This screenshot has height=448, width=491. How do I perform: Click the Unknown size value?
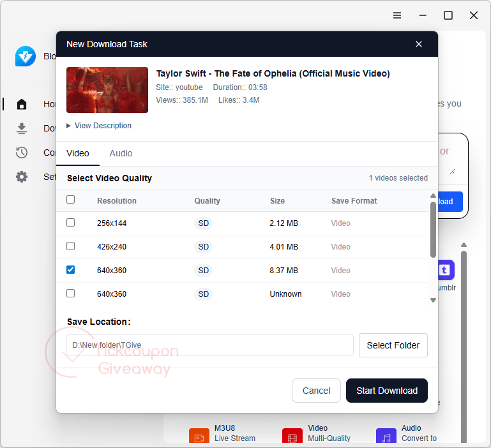(285, 294)
